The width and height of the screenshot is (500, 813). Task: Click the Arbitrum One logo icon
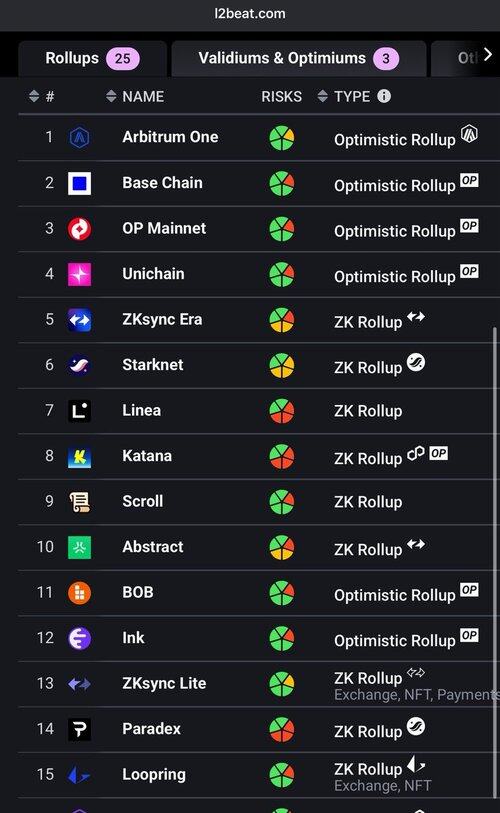point(79,137)
